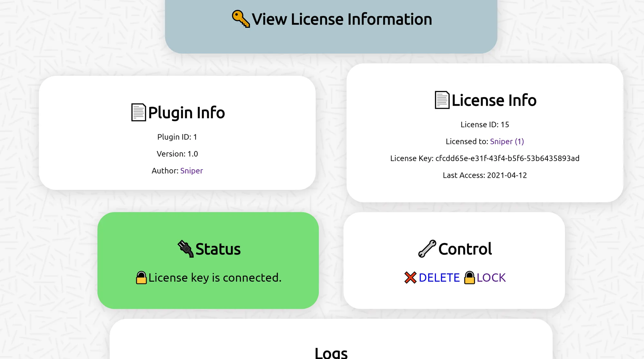Click the Logs section heading
The image size is (644, 359).
coord(331,353)
